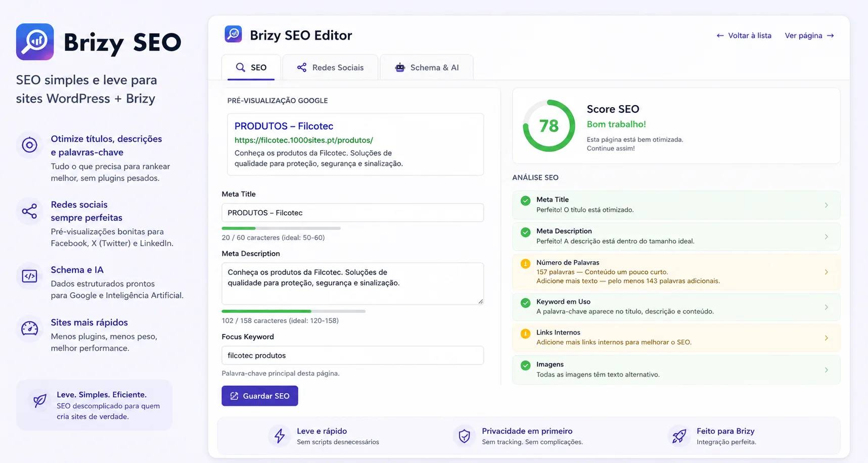Viewport: 868px width, 463px height.
Task: Click the speedometer icon beside Sites mais rápidos
Action: coord(29,329)
